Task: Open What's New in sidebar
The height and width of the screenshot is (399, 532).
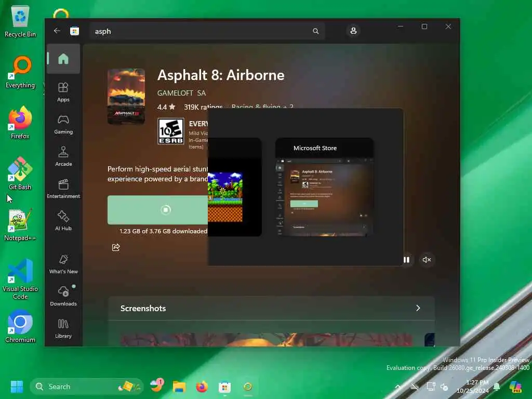Action: [x=63, y=264]
